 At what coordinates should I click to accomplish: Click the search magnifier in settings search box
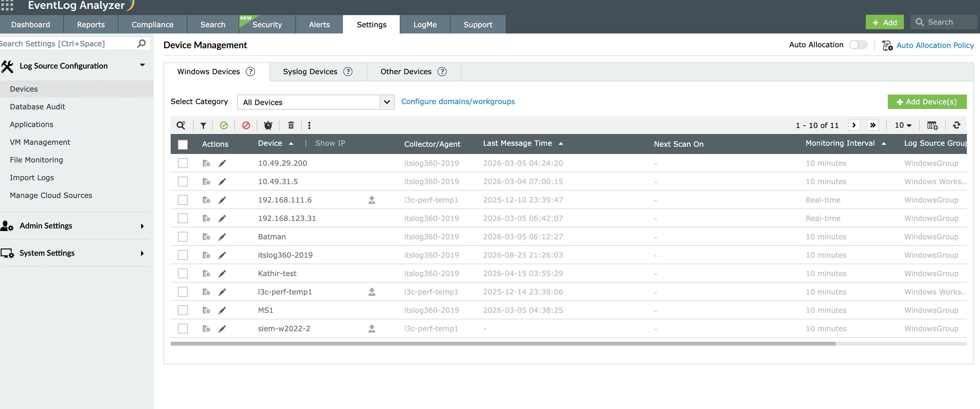pos(141,43)
